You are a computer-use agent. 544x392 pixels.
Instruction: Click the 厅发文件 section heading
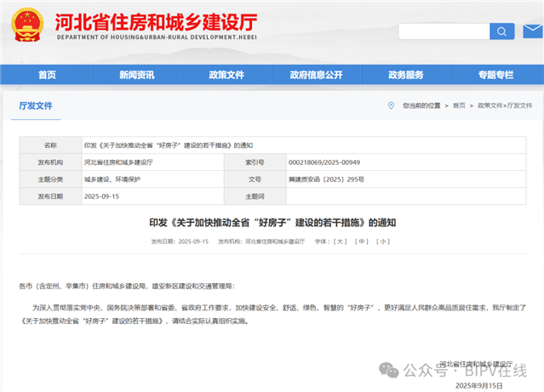(36, 106)
